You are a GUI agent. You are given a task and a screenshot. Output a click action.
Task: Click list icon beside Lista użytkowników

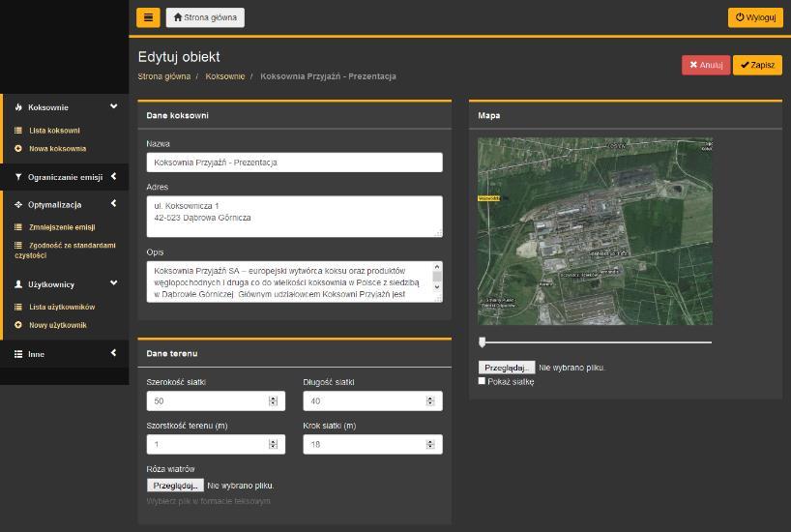pyautogui.click(x=18, y=307)
